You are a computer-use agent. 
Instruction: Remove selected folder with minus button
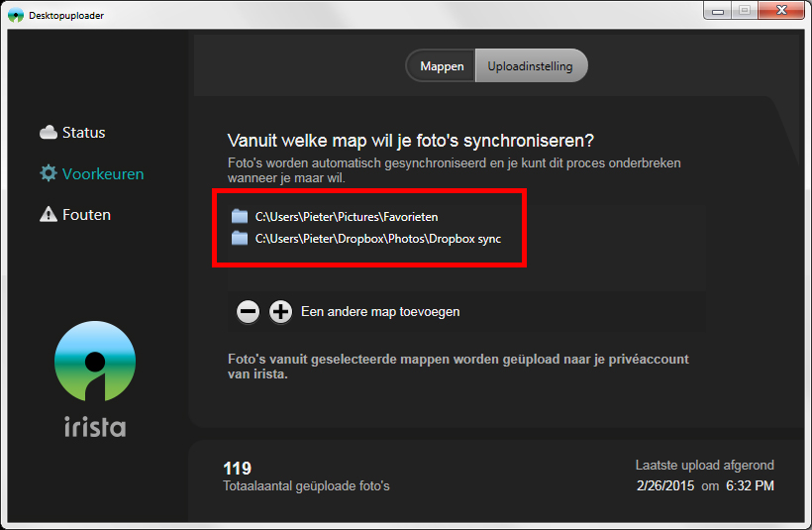pos(248,312)
